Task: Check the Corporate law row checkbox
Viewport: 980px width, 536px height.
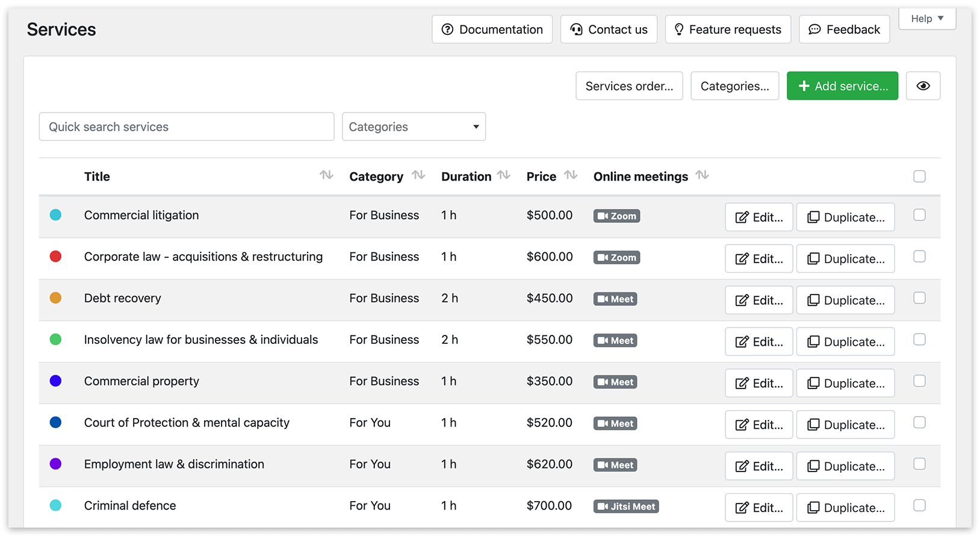Action: coord(919,257)
